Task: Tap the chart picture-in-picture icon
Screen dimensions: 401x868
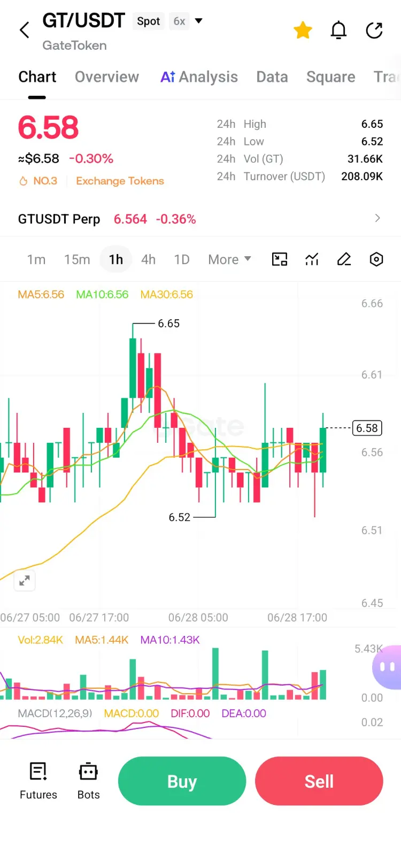Action: pos(280,259)
